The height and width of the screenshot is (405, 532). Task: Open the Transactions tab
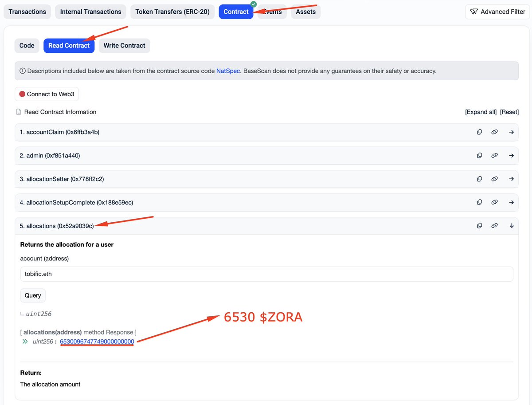point(27,12)
